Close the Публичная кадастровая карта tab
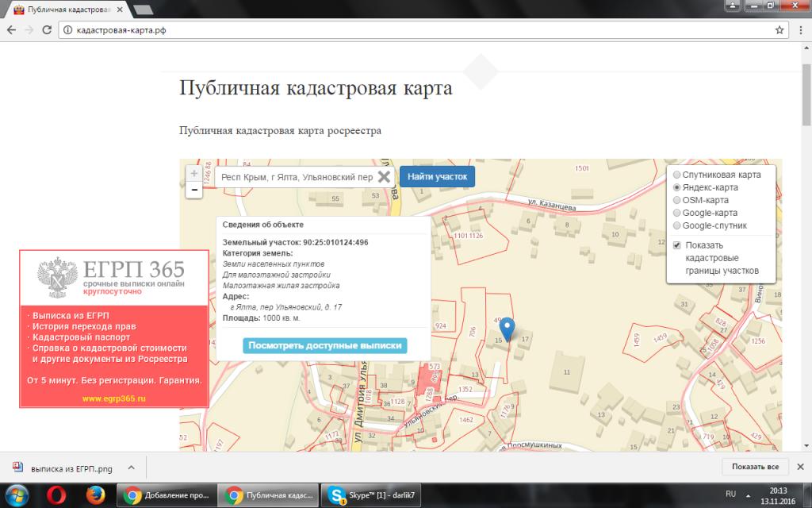This screenshot has width=812, height=508. click(121, 10)
